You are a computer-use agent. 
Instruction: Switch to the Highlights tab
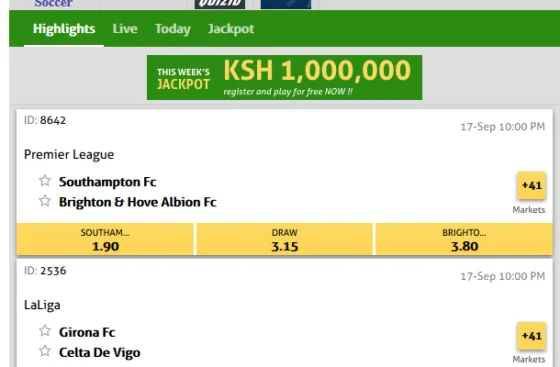click(64, 29)
